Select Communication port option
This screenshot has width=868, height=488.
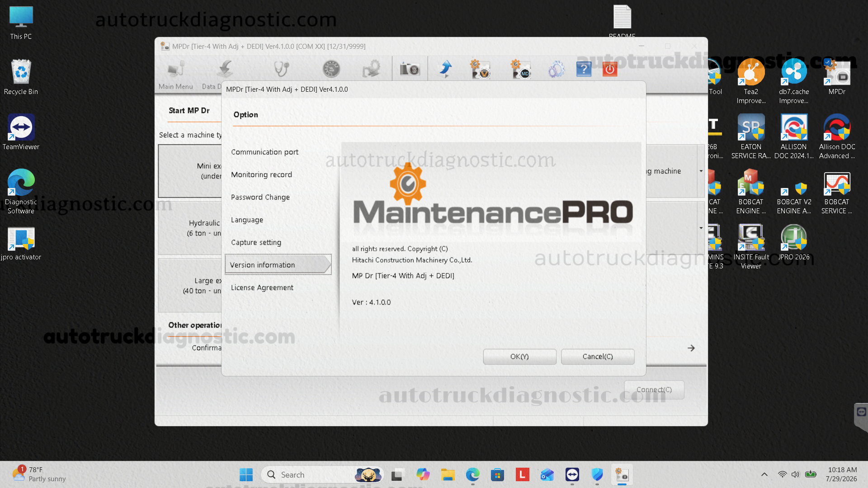(x=264, y=152)
